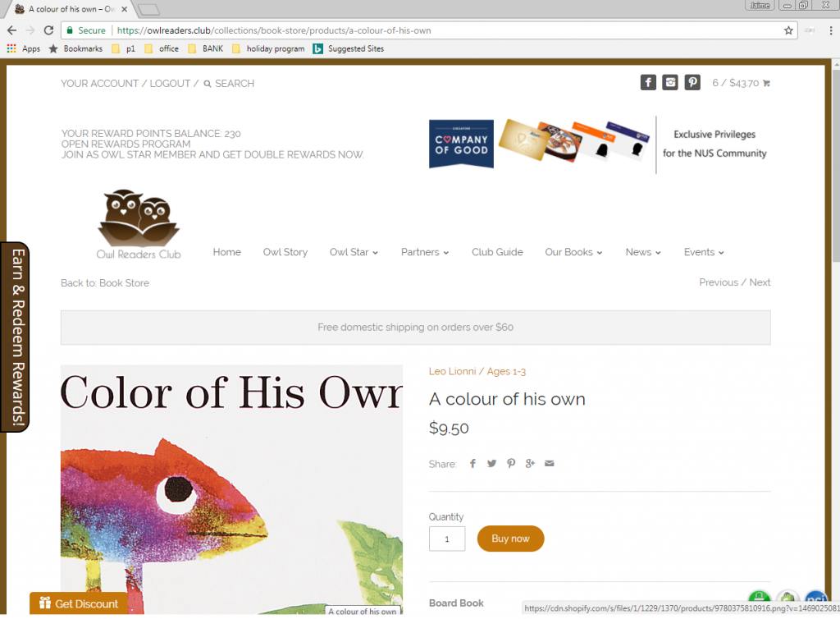Share the book on Twitter
Screen dimensions: 840x619
click(x=492, y=464)
